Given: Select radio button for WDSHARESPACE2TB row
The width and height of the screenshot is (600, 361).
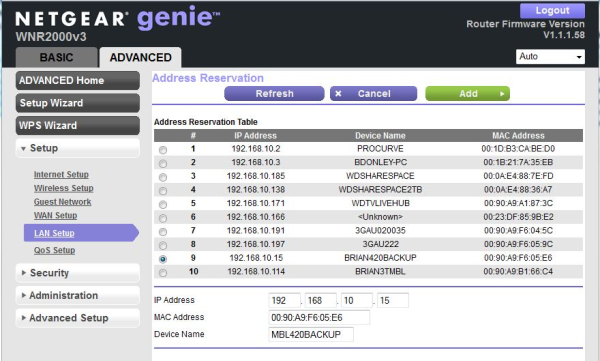Looking at the screenshot, I should click(x=163, y=191).
